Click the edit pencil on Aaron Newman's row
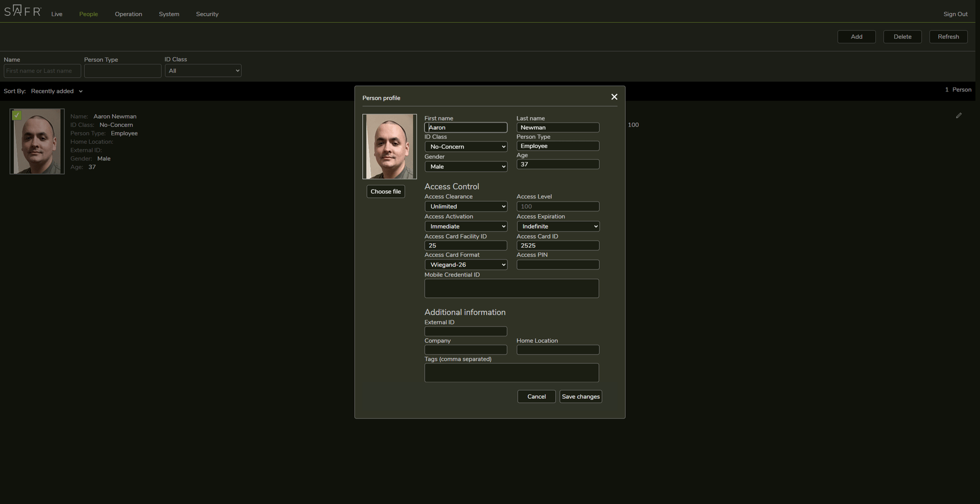The image size is (980, 504). tap(959, 115)
